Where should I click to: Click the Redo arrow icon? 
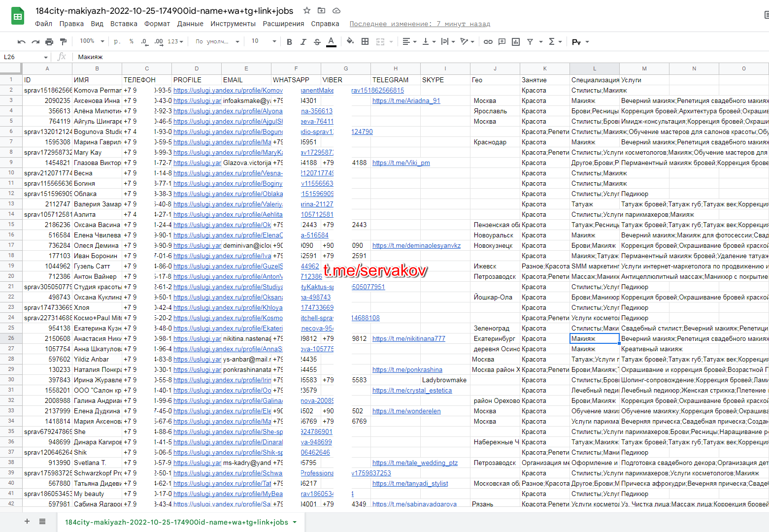click(35, 42)
